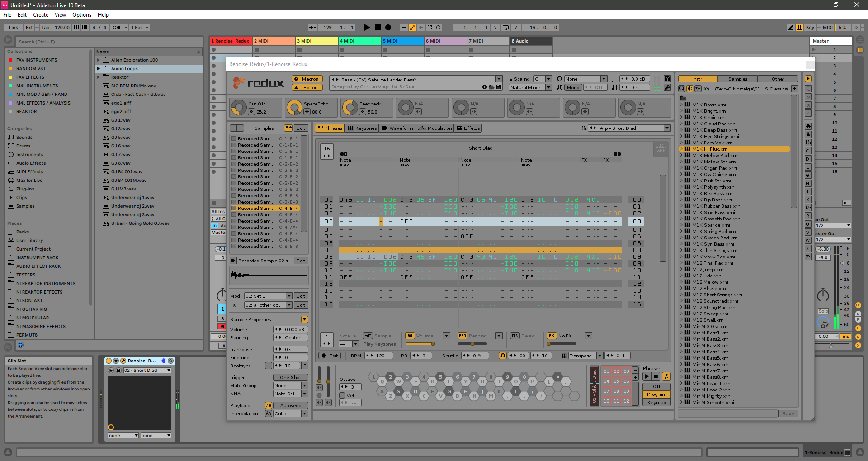This screenshot has width=868, height=461.
Task: Select Program phrase mode
Action: tap(656, 394)
